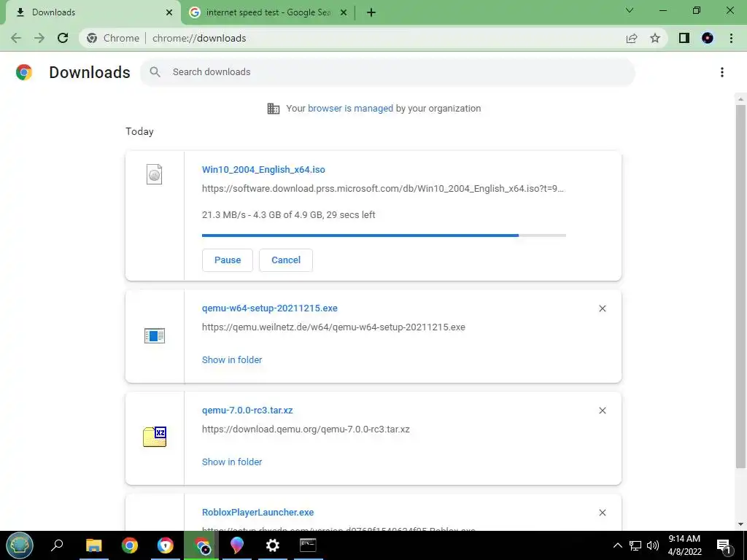Show hidden system tray icons

click(617, 545)
